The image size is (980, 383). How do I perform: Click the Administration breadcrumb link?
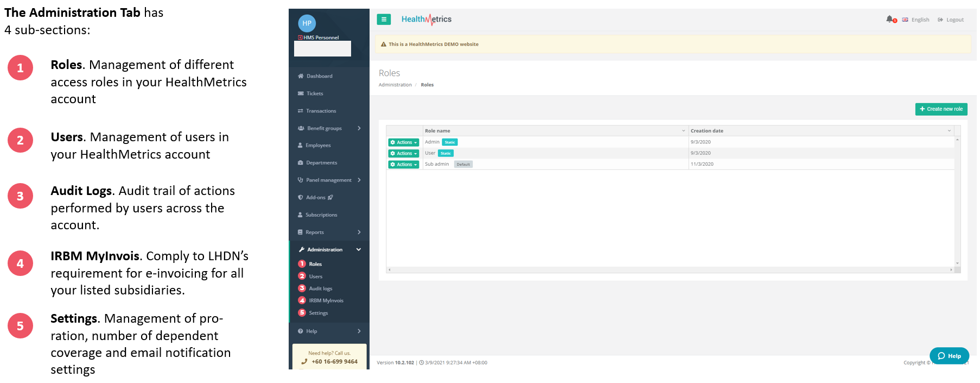[x=395, y=85]
